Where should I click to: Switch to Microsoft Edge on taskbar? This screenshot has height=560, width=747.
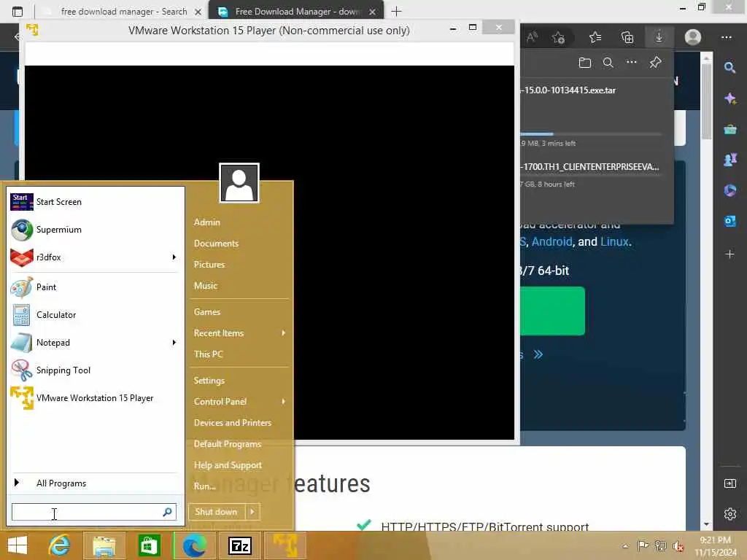pyautogui.click(x=194, y=545)
